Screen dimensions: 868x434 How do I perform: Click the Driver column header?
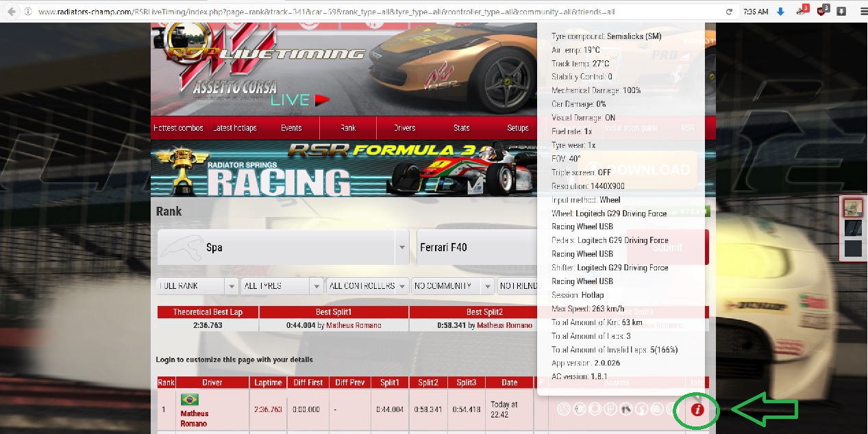tap(212, 382)
